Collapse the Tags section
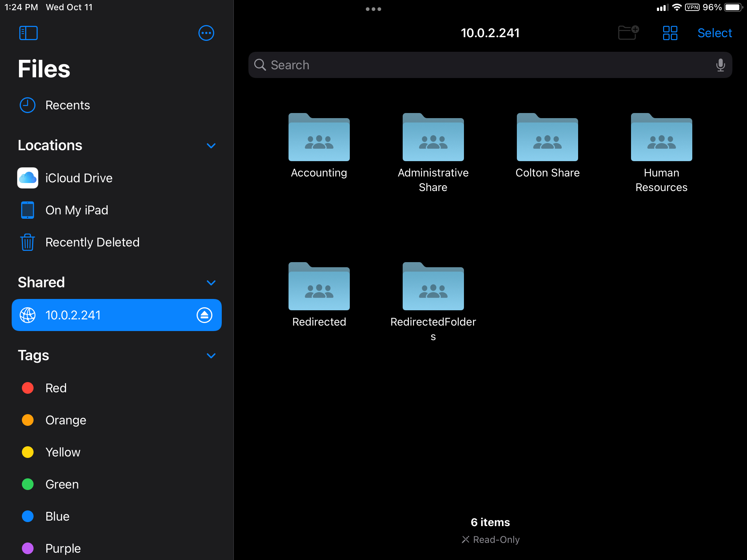Viewport: 747px width, 560px height. (x=211, y=355)
